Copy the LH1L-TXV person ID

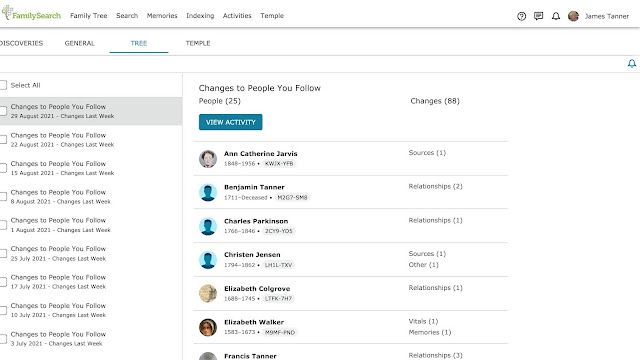(278, 265)
